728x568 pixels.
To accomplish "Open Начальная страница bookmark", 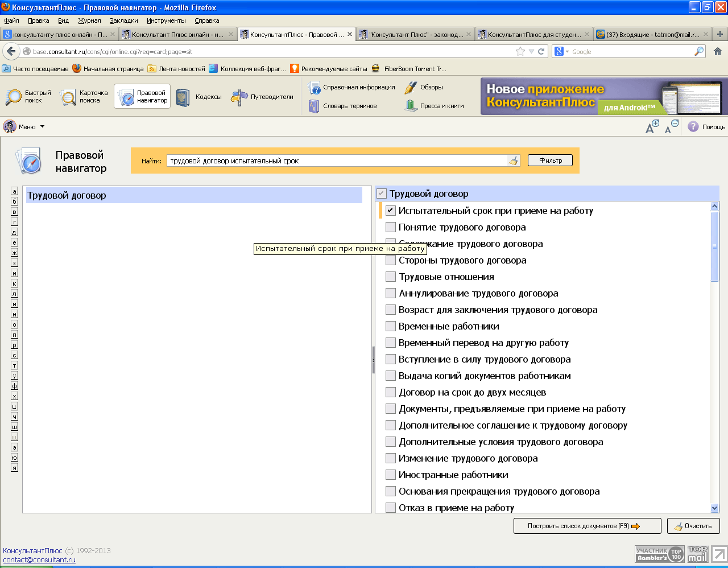I will click(x=108, y=69).
